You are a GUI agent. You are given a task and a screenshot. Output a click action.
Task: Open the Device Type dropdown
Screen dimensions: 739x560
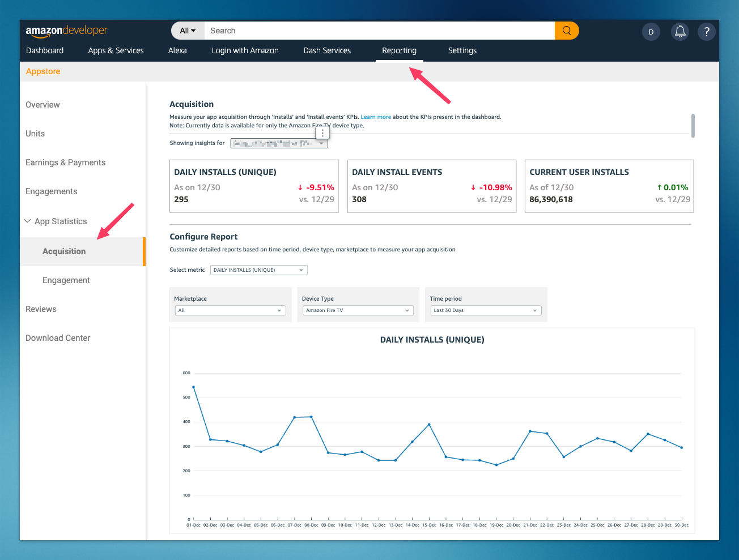(x=358, y=310)
